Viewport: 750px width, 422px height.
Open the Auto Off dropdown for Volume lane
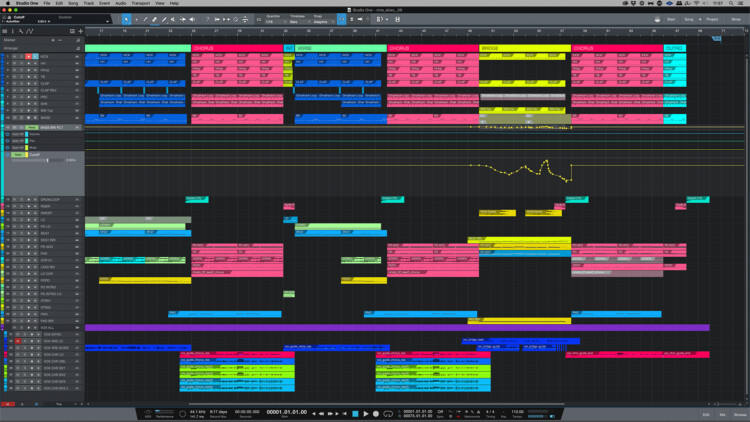[18, 134]
